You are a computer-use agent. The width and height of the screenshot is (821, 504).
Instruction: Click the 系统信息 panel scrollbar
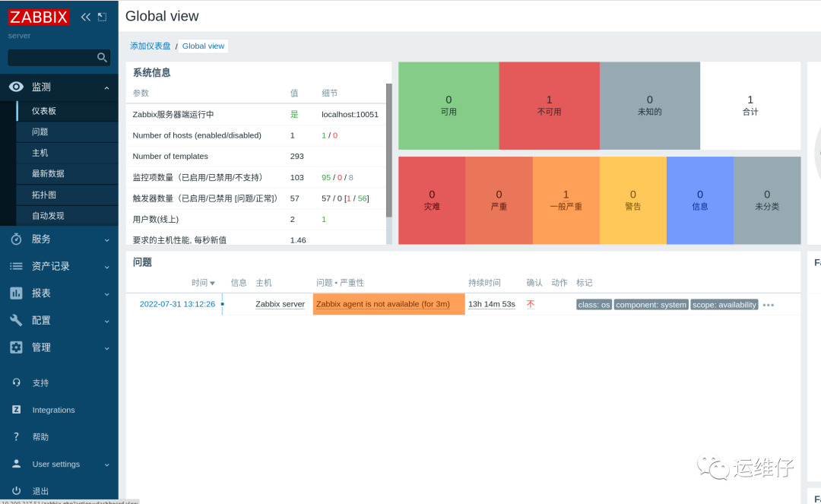point(389,151)
